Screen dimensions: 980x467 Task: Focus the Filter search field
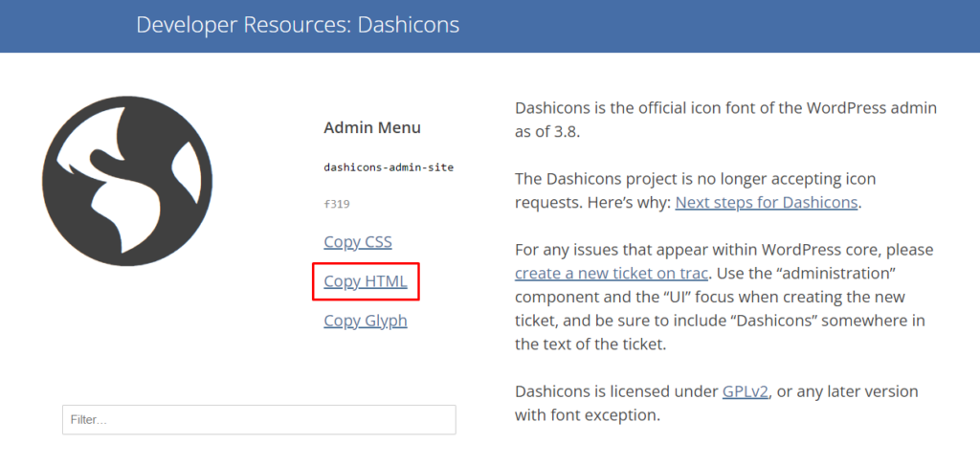click(258, 420)
